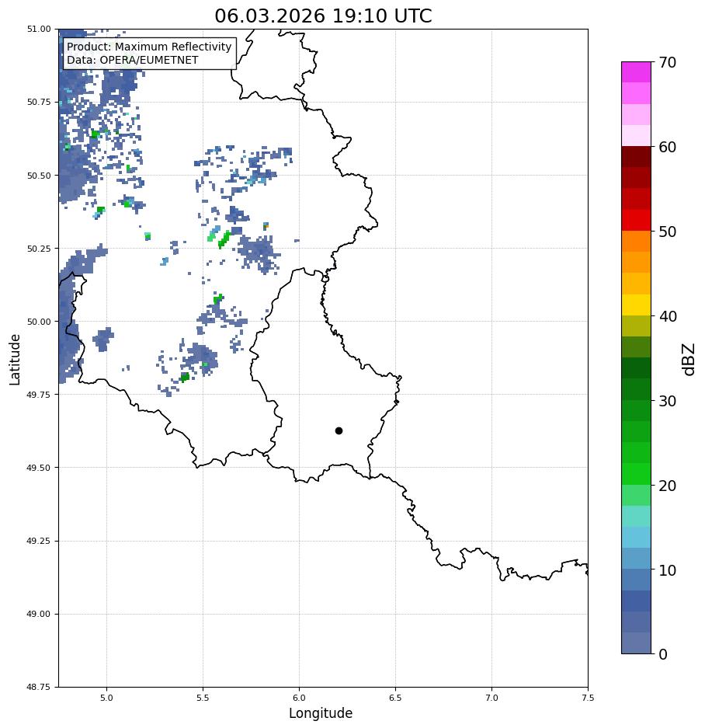Viewport: 705px width, 728px height.
Task: Click the bright green swatch above 20
Action: 637,474
